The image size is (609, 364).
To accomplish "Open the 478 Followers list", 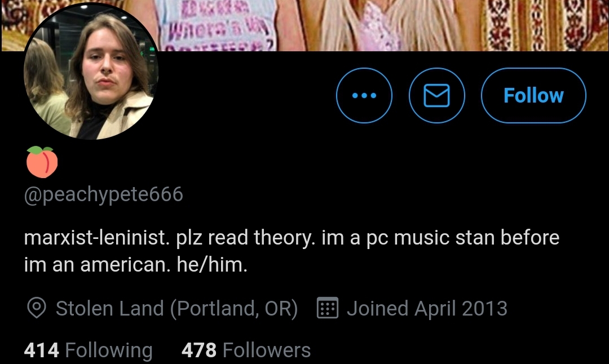I will 246,350.
